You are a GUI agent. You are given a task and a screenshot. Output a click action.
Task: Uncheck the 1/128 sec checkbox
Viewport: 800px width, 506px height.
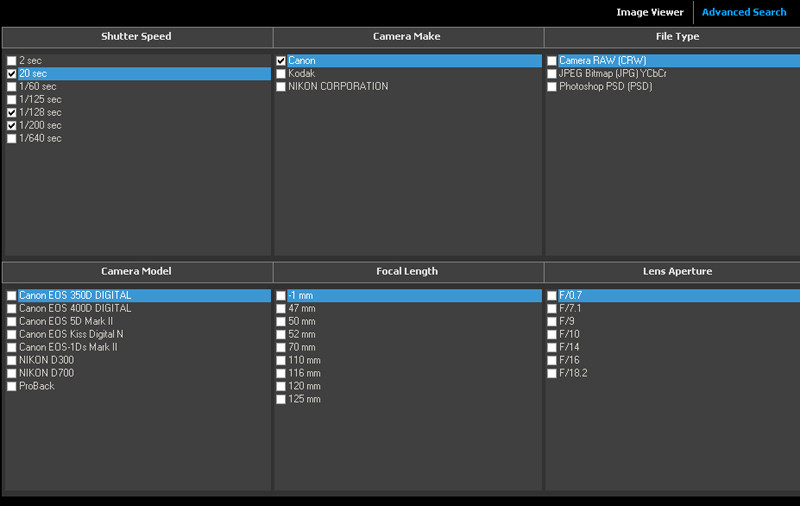pos(12,113)
